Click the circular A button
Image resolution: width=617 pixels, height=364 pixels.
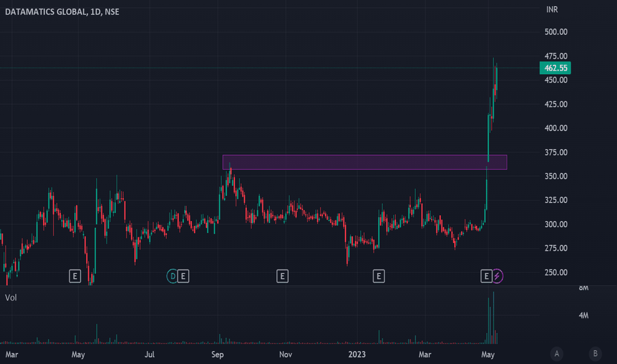point(556,354)
